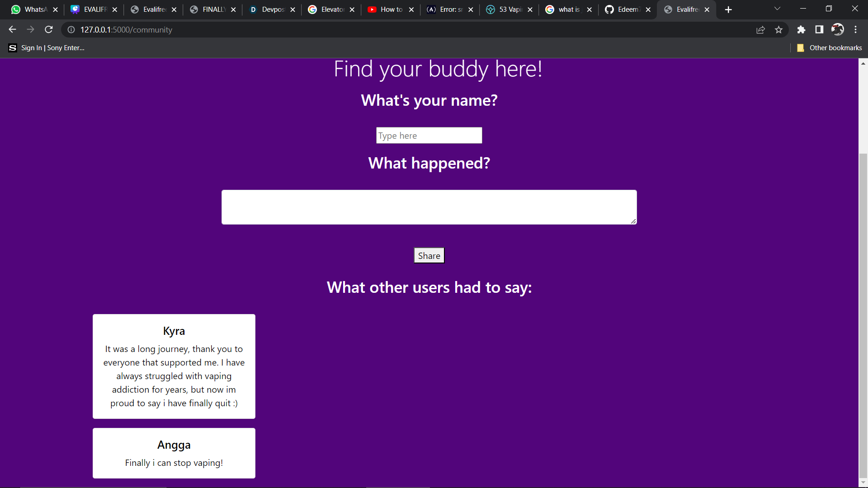Bookmark this page with star icon
Screen dimensions: 868x488
(x=778, y=30)
